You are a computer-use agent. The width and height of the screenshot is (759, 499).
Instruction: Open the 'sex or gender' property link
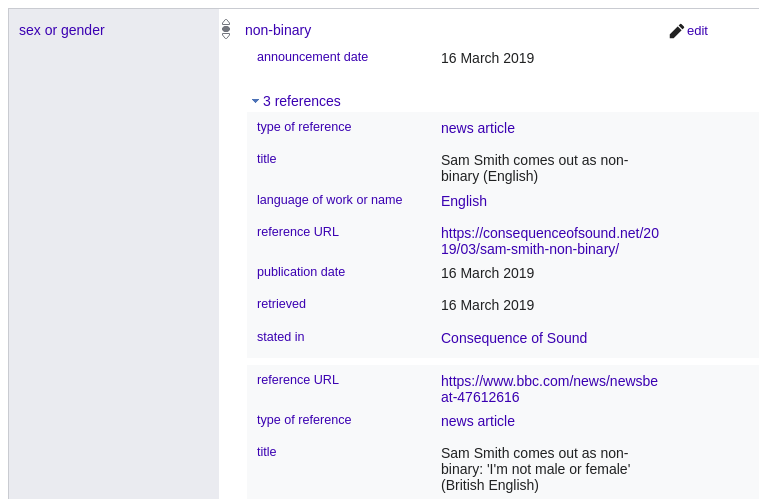click(62, 30)
